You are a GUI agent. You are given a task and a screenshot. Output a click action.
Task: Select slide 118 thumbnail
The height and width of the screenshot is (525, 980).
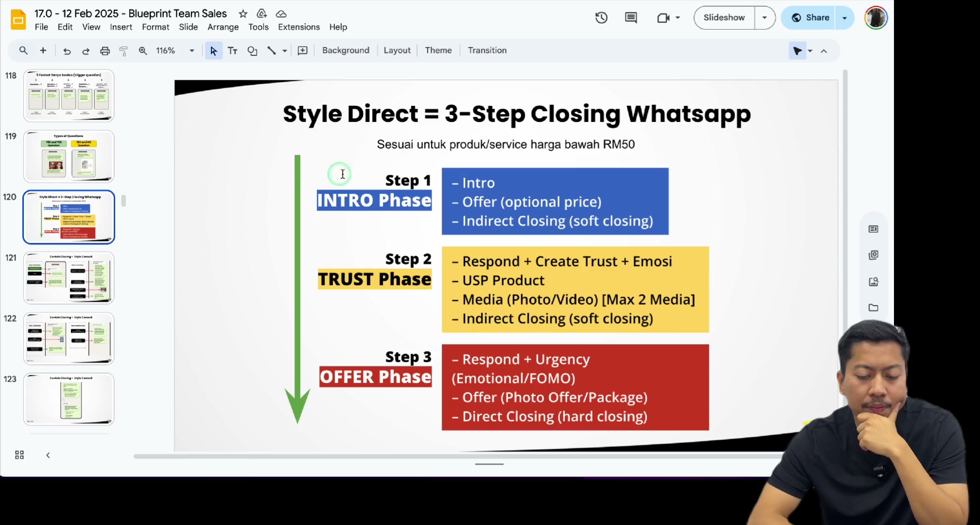point(69,95)
